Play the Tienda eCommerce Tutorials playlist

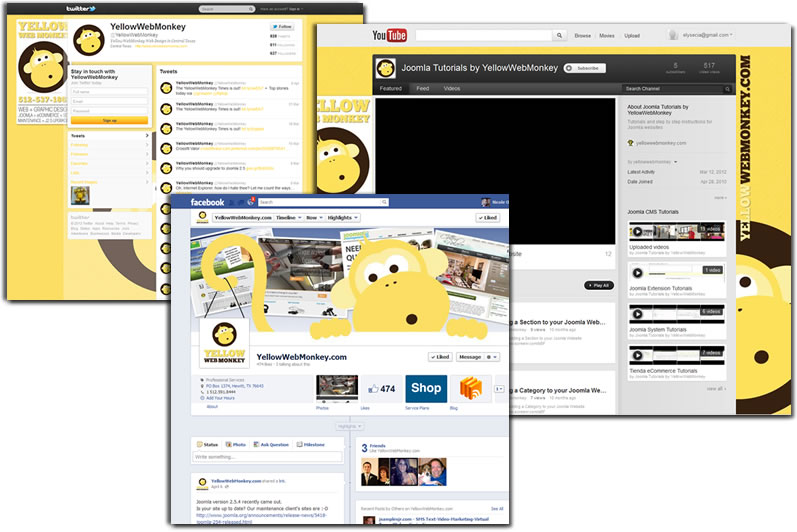(637, 355)
